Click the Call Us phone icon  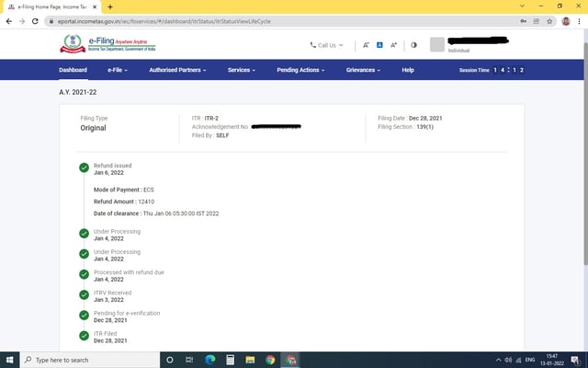click(312, 45)
